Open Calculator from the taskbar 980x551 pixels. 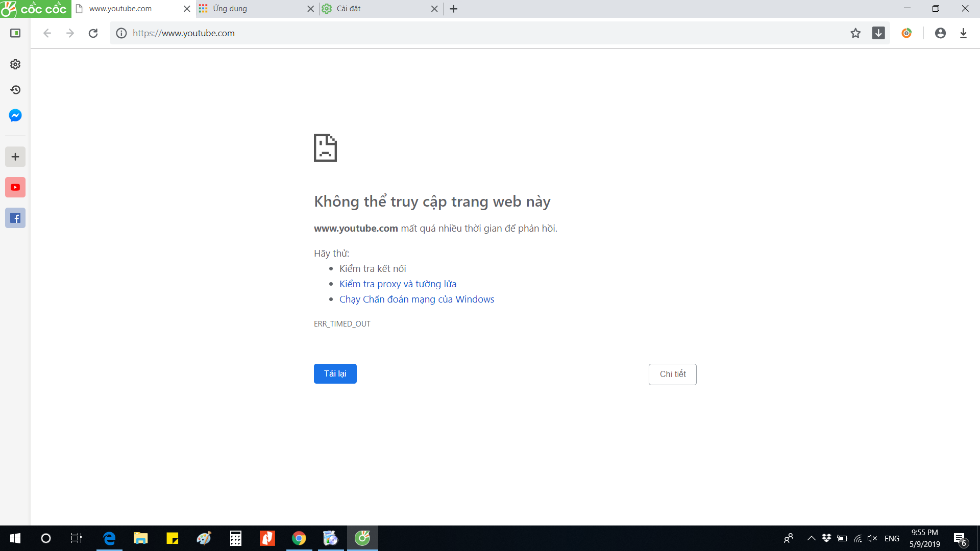[x=236, y=538]
